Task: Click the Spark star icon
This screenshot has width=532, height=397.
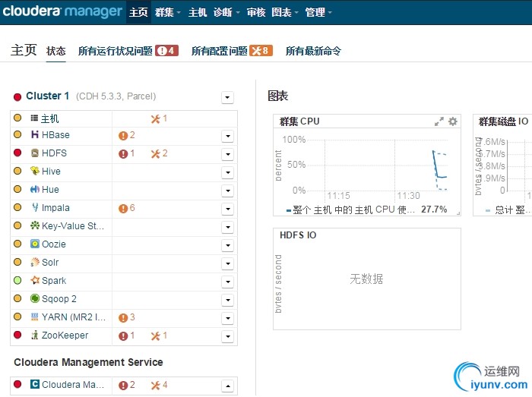Action: 35,280
